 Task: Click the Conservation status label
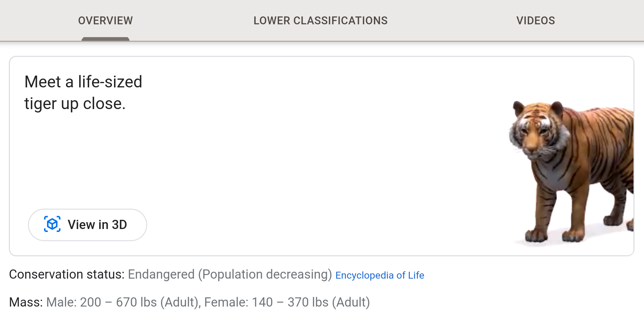click(x=67, y=274)
